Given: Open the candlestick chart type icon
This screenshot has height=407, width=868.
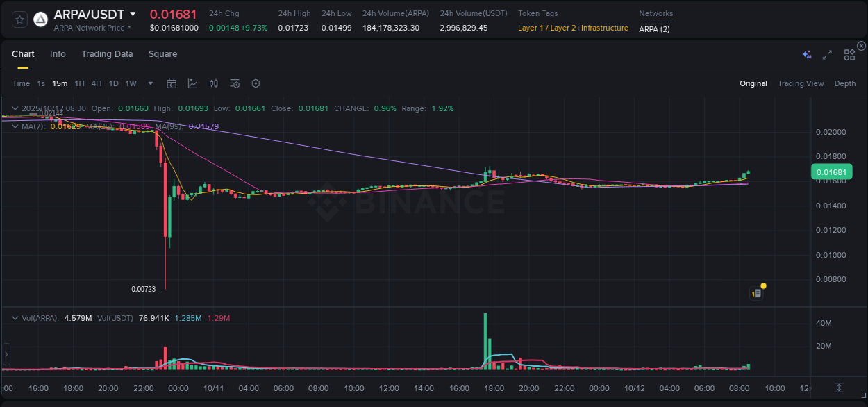Looking at the screenshot, I should 213,83.
